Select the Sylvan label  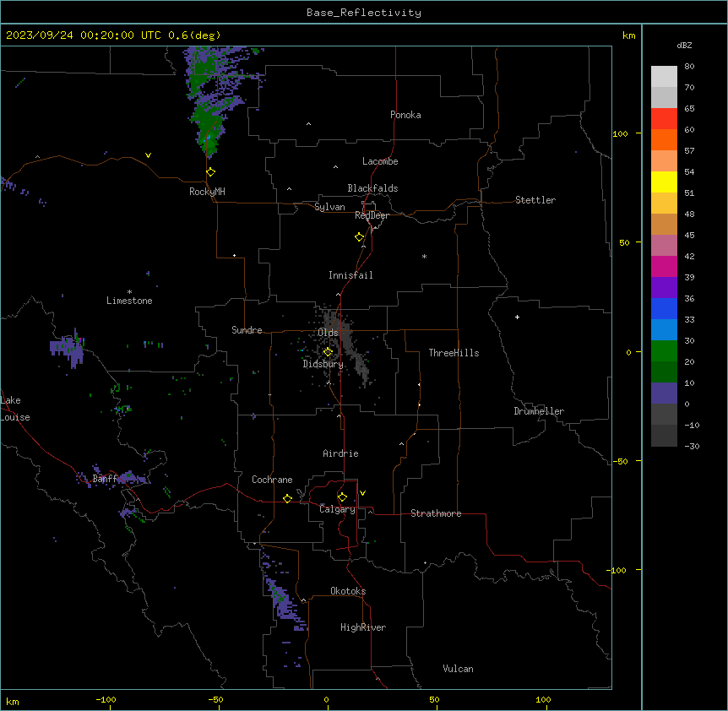pos(329,207)
